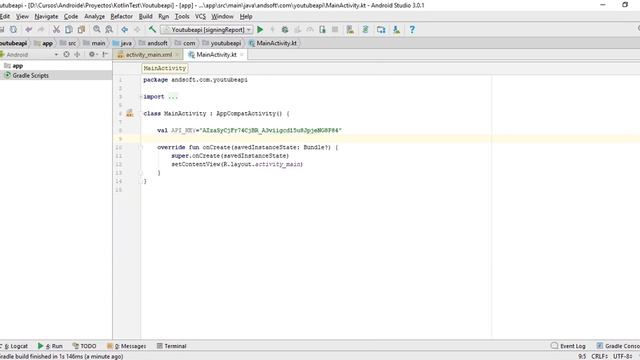Run the app with the green play button
Viewport: 640px width, 360px height.
click(260, 29)
